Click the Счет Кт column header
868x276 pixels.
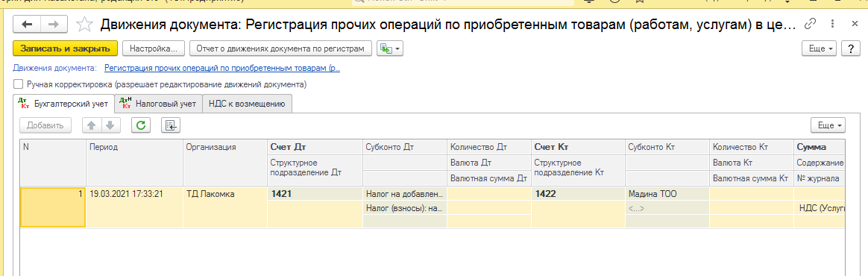579,148
